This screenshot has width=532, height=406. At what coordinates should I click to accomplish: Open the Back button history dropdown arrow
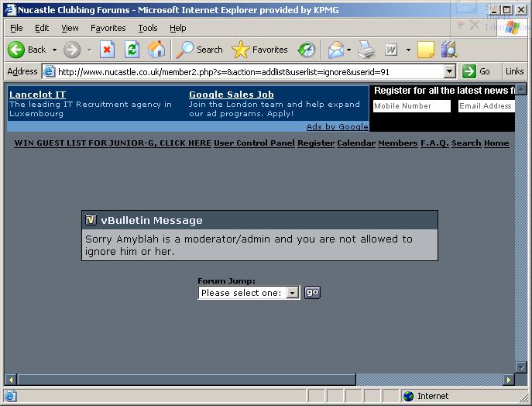tap(54, 50)
